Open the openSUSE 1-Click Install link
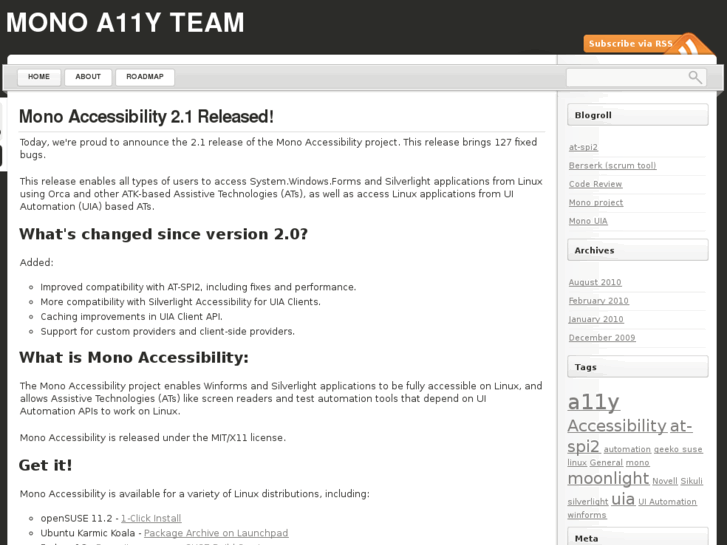 (151, 519)
